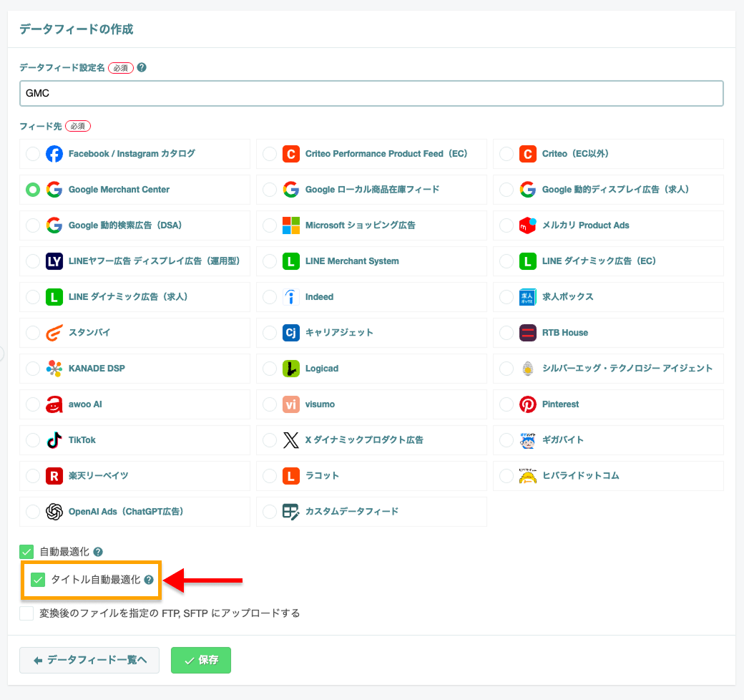Click the 'RTB House' label
Screen dimensions: 744x700
pos(565,333)
